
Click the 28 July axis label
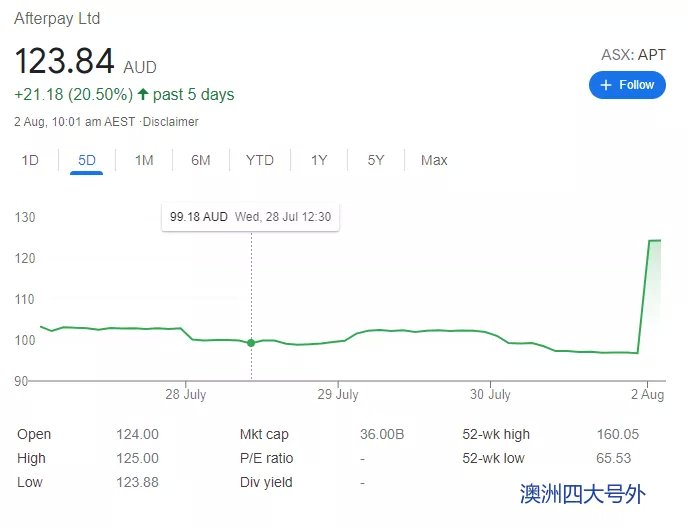coord(186,394)
